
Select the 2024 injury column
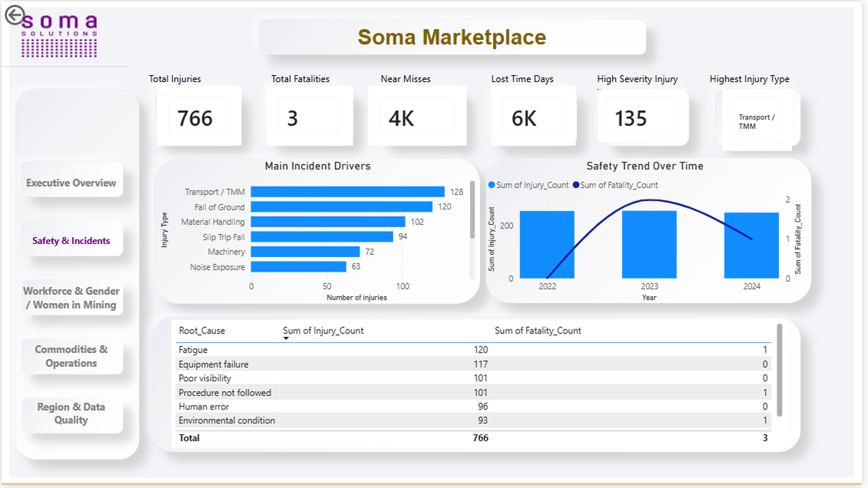tap(751, 245)
